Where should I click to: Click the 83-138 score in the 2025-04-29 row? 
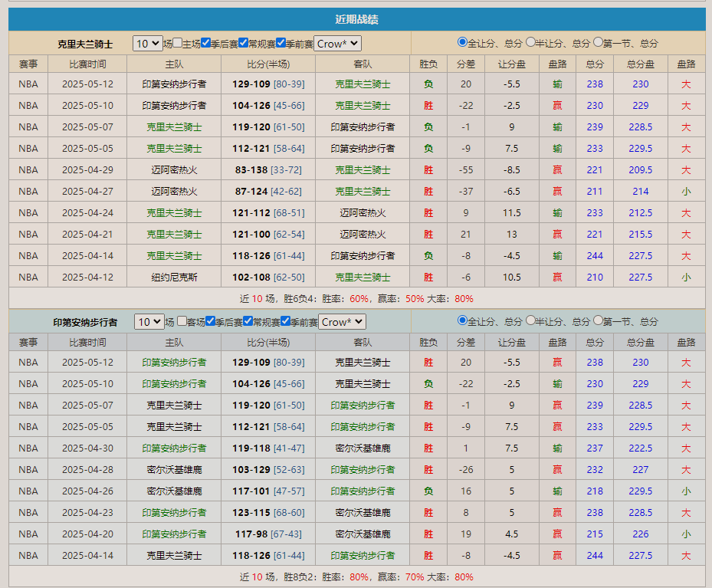tap(251, 170)
